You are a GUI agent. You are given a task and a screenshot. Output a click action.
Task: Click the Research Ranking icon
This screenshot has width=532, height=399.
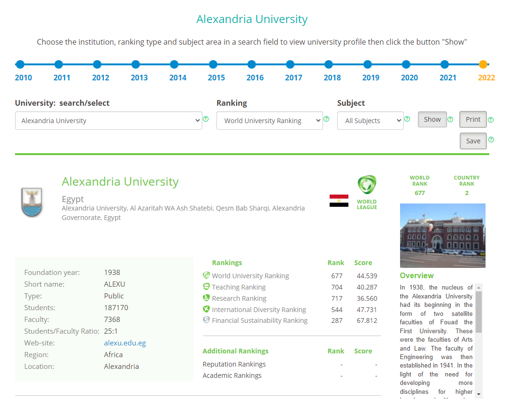[206, 298]
